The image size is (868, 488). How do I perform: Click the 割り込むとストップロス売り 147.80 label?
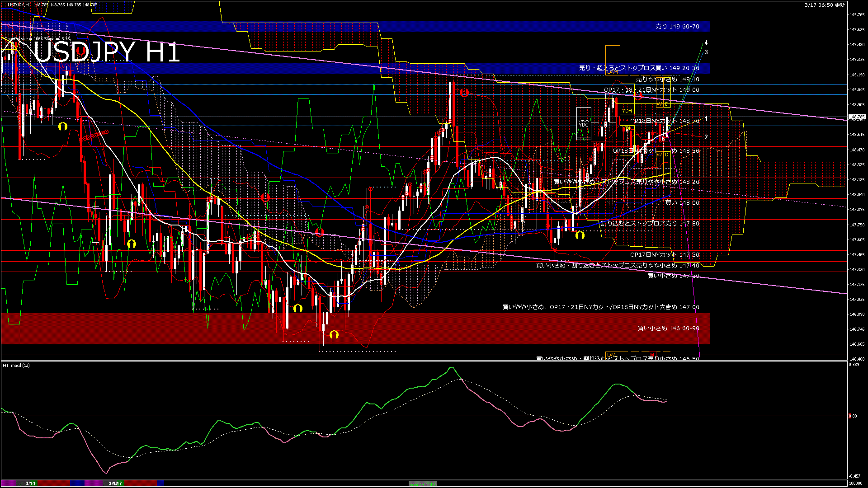tap(650, 224)
